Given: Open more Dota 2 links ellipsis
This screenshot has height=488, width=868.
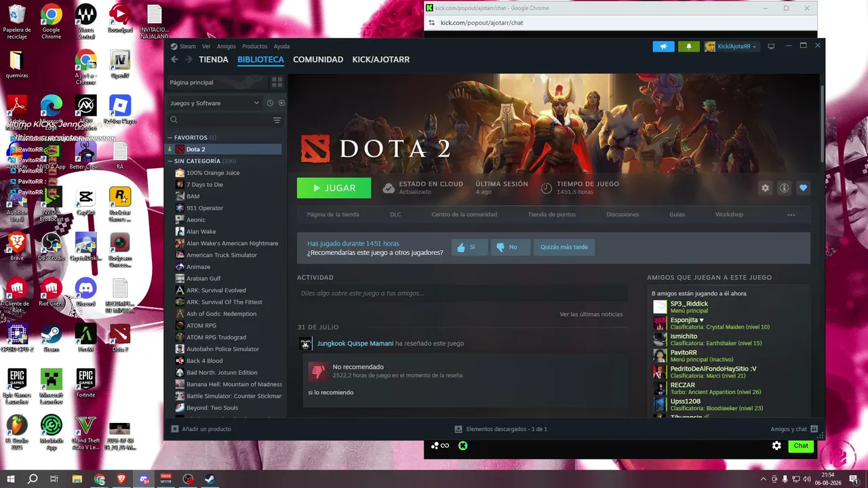Looking at the screenshot, I should click(791, 215).
